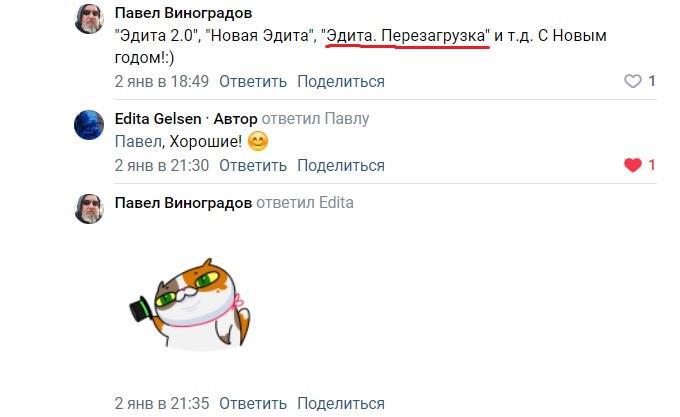Share Edita Gelsen's 21:30 comment
This screenshot has height=417, width=680.
[341, 166]
